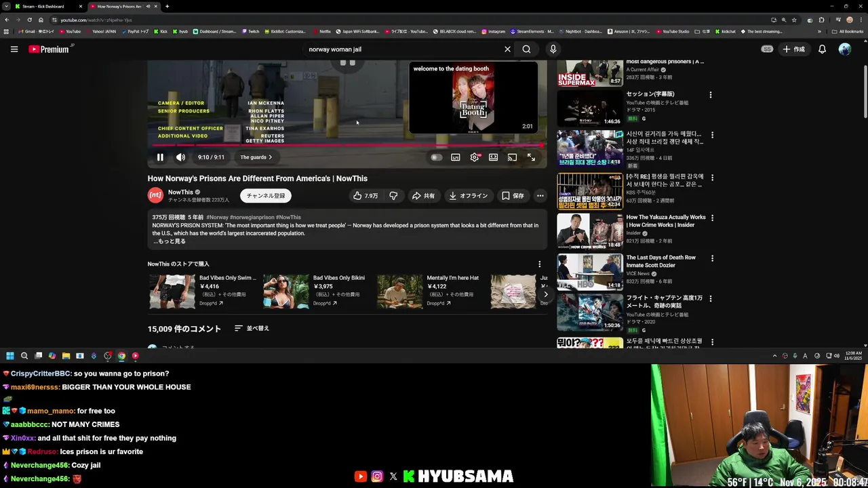Open more actions beside the 保存 button
868x488 pixels.
point(540,196)
